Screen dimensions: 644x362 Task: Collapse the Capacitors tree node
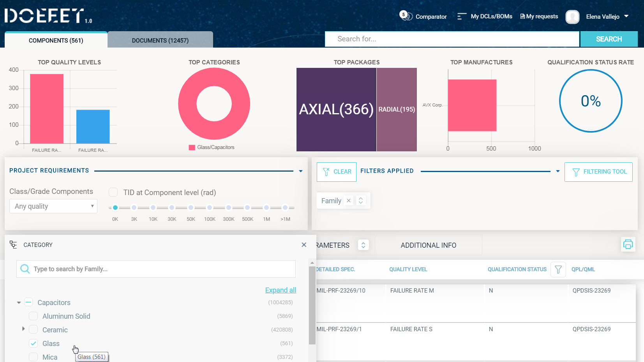coord(19,303)
